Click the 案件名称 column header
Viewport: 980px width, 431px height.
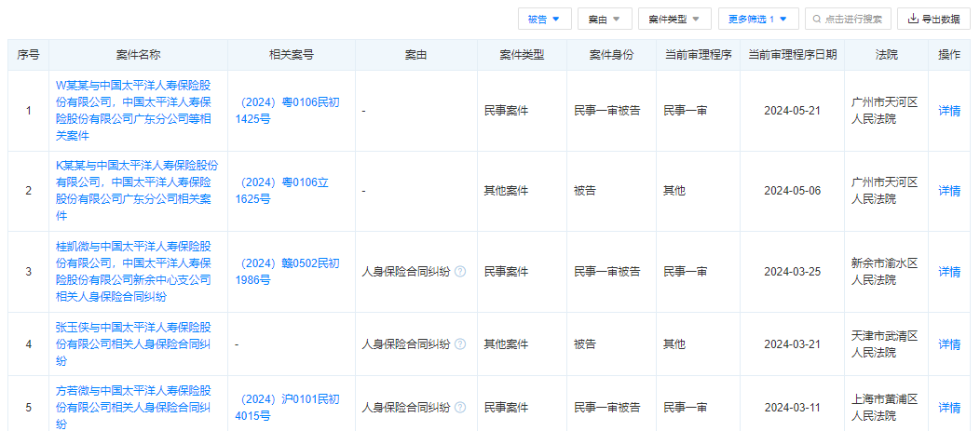tap(138, 55)
